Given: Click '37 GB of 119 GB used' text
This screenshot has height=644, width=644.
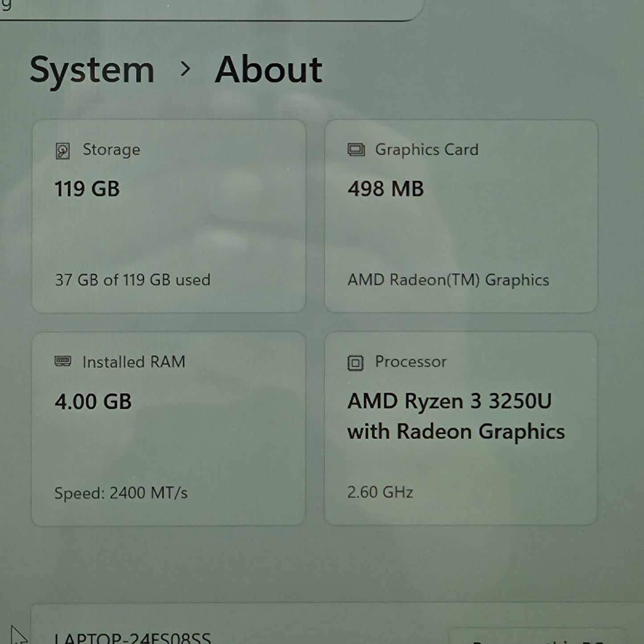Looking at the screenshot, I should click(132, 280).
